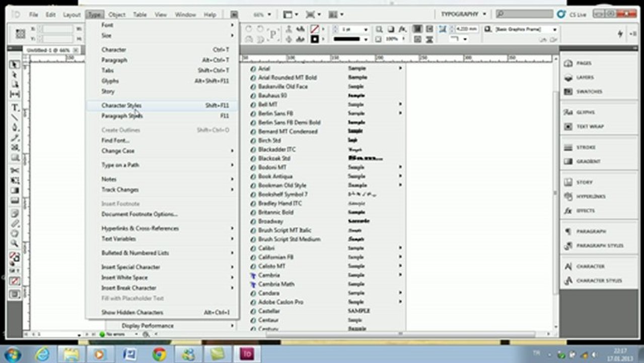Open the TYPOGRAPHY workspace dropdown

(463, 14)
